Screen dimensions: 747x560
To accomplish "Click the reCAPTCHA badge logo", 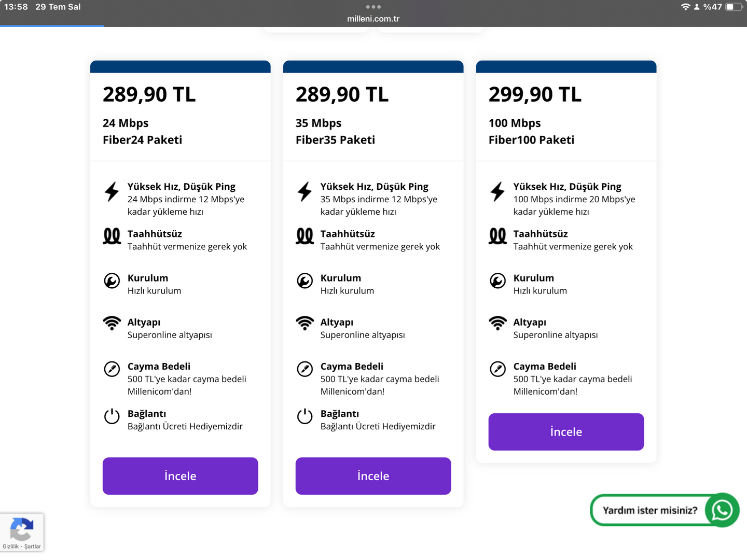I will [22, 529].
